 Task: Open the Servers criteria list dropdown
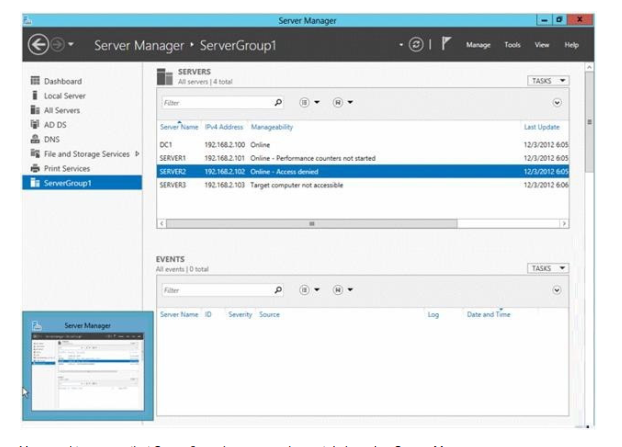click(x=309, y=103)
